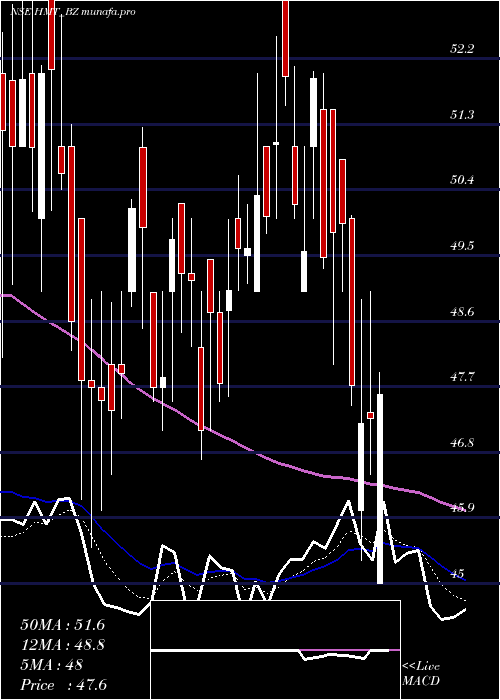
Task: Click the 45.9 price axis label
Action: point(462,508)
